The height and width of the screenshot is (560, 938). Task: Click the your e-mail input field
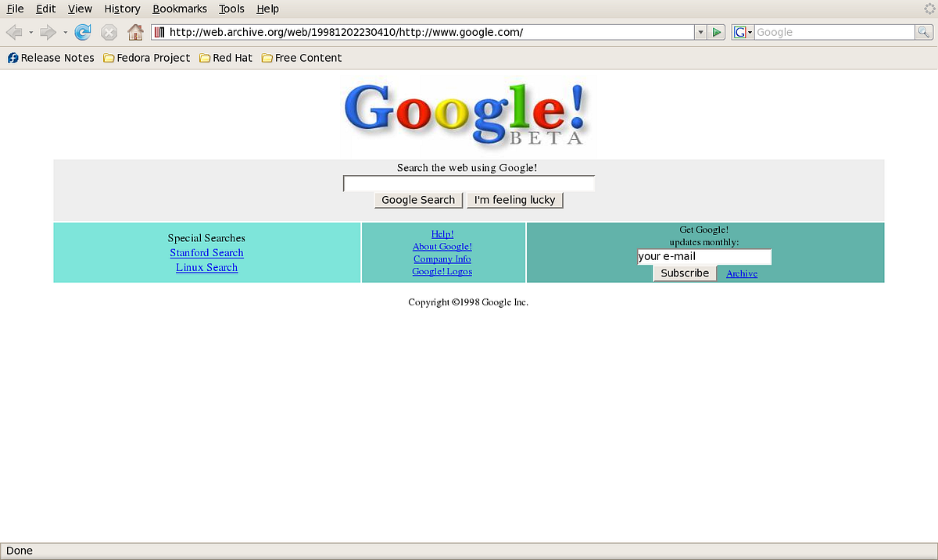coord(703,256)
